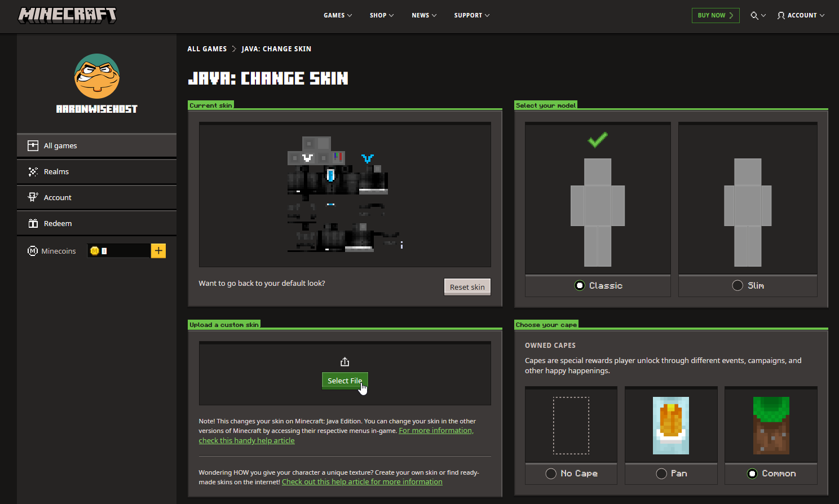Choose the Common cape radio option
This screenshot has width=839, height=504.
752,474
